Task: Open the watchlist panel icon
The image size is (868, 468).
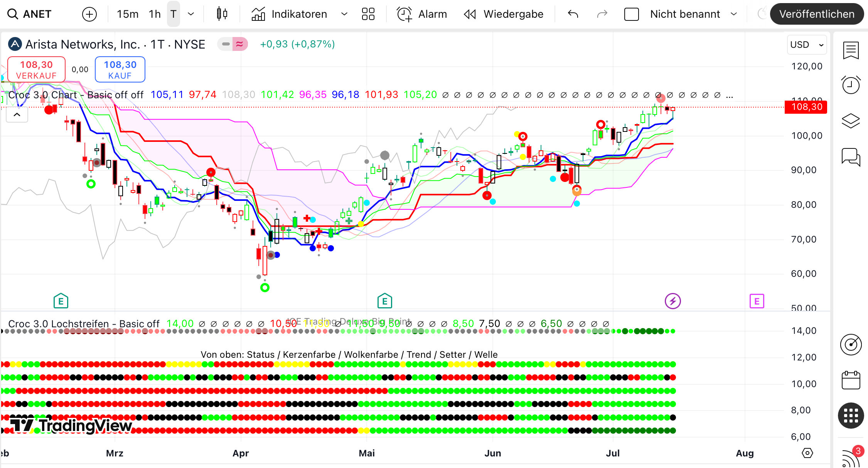Action: 850,51
